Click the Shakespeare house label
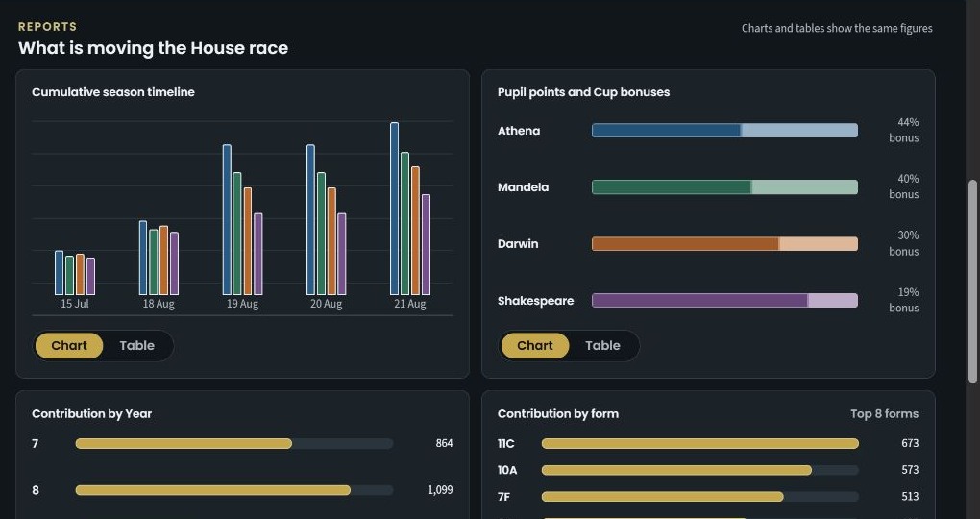 [535, 301]
